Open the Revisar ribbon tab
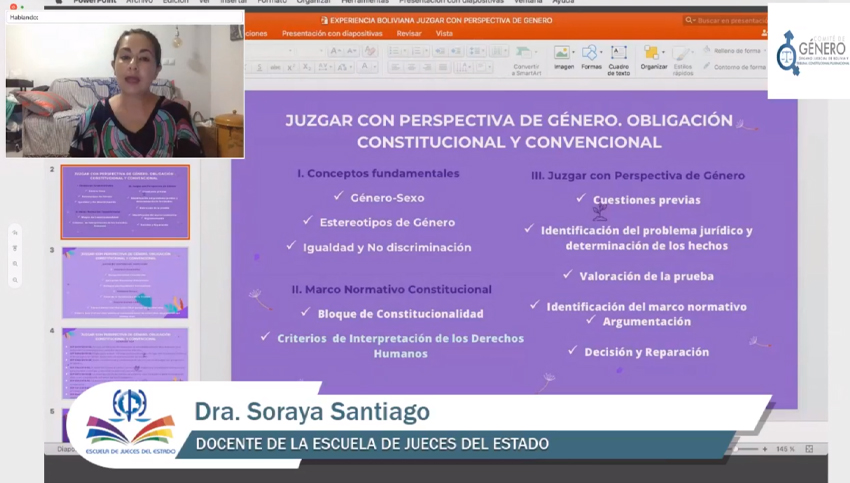 pos(409,33)
